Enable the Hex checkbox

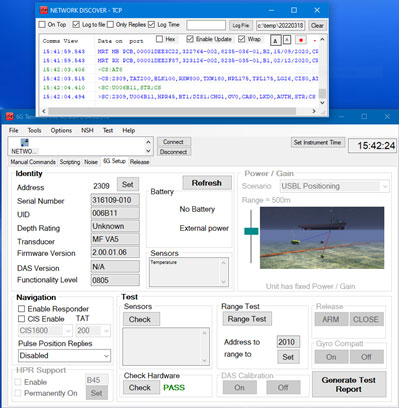coord(159,39)
